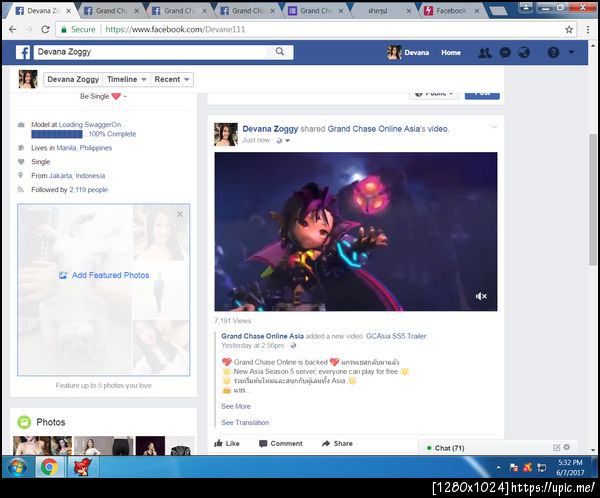Close the Devana Zoggy browser tab
Viewport: 600px width, 498px height.
click(68, 11)
